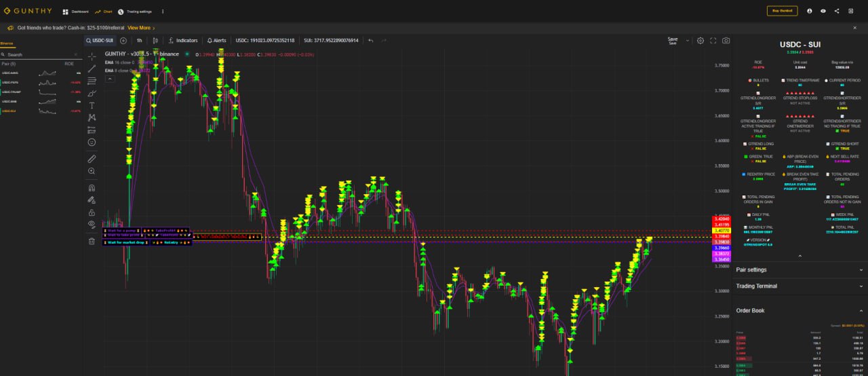Select the text annotation tool

(92, 105)
